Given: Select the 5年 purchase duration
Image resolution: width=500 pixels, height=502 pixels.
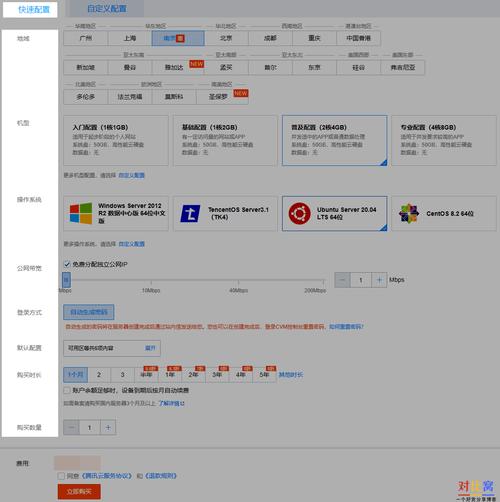Looking at the screenshot, I should 264,375.
